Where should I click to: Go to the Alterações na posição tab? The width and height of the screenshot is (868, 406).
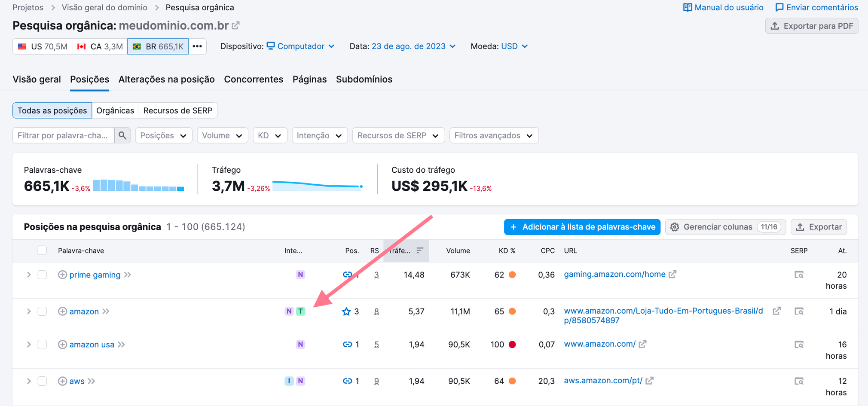point(166,79)
